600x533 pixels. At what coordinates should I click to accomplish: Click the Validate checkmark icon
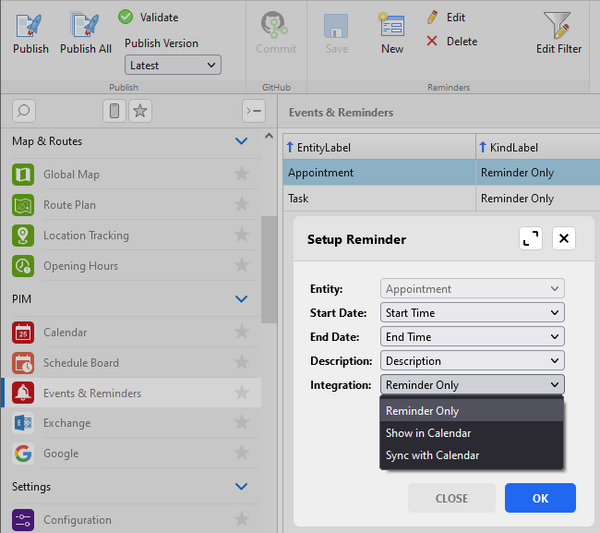pyautogui.click(x=125, y=17)
